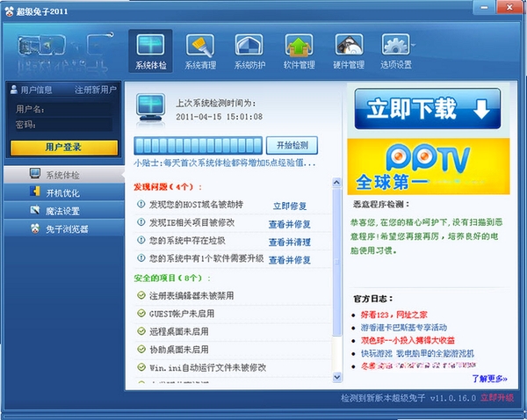The width and height of the screenshot is (527, 420).
Task: Click the results list scroll-down arrow
Action: [336, 377]
